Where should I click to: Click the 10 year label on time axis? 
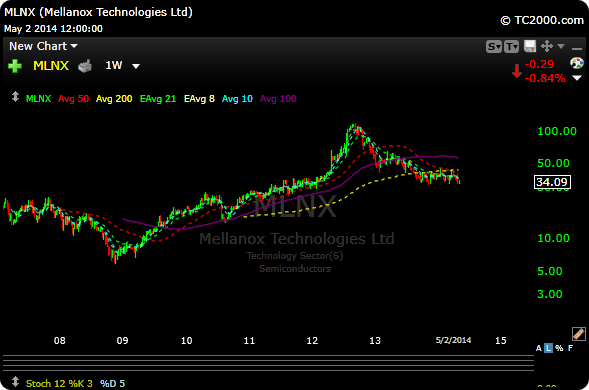click(x=186, y=341)
